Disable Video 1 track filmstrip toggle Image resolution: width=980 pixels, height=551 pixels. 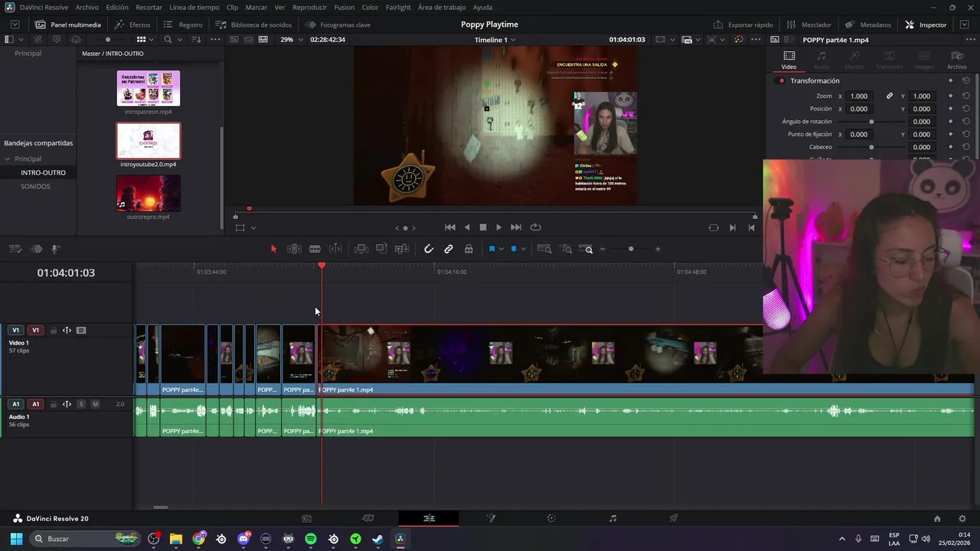(x=81, y=331)
